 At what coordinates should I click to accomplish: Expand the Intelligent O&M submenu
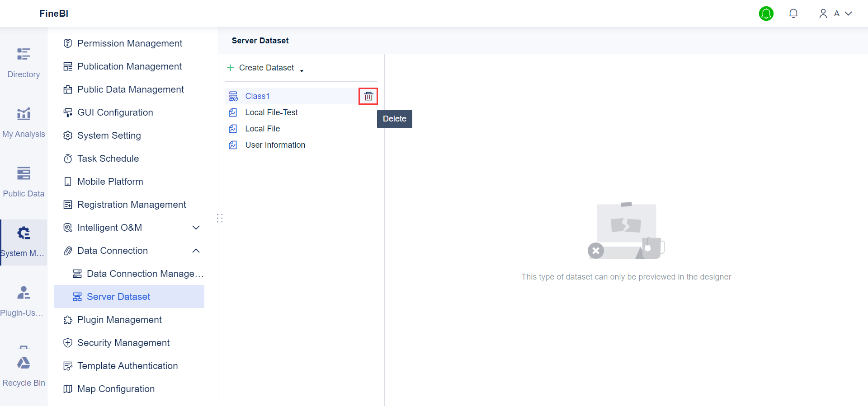coord(196,228)
